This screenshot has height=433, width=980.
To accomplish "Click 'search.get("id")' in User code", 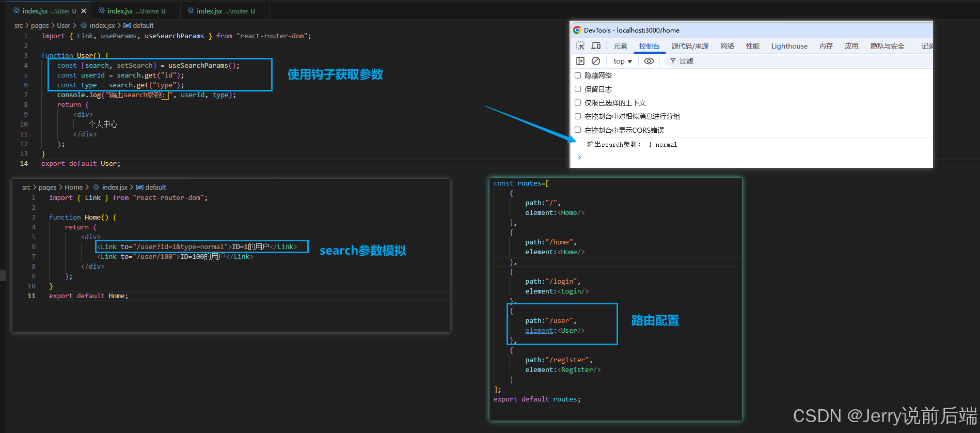I will [148, 75].
